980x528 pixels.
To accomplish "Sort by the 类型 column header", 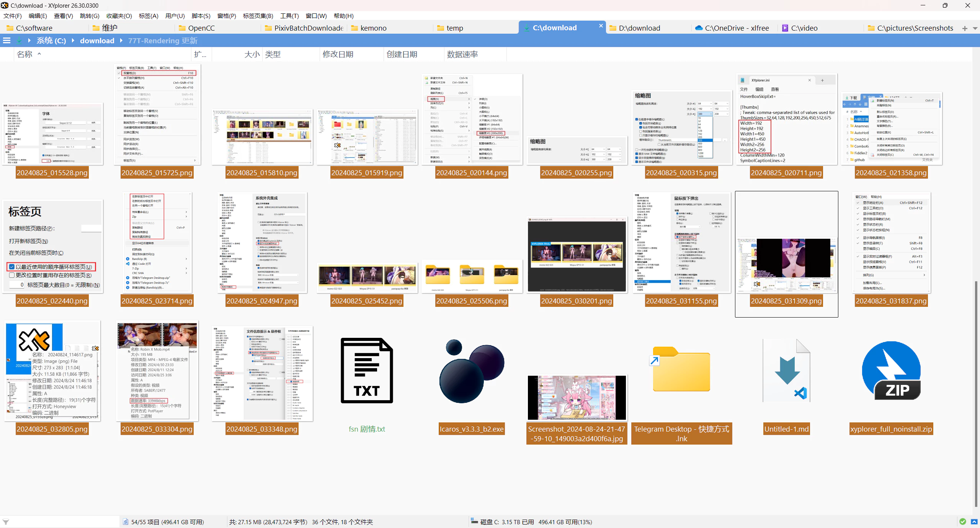I will pos(291,54).
